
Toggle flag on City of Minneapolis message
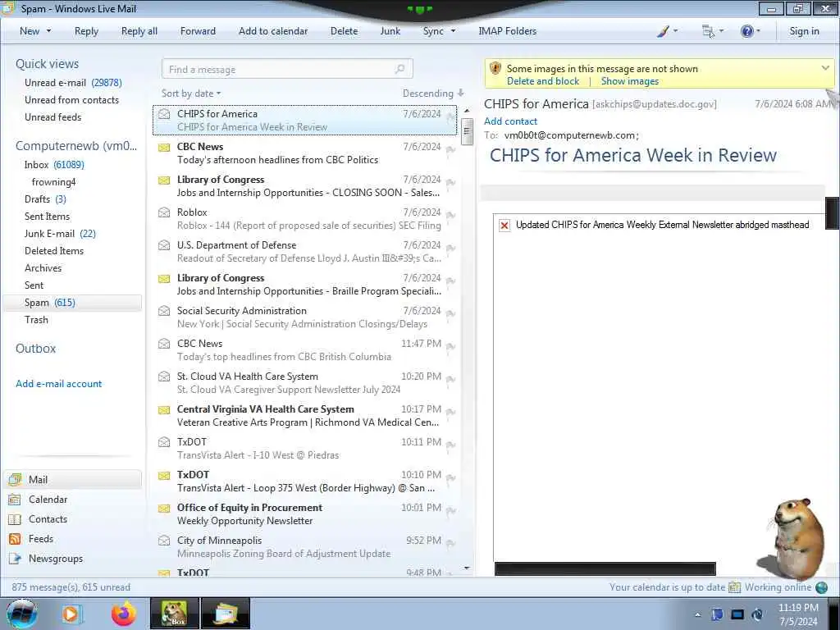coord(450,544)
